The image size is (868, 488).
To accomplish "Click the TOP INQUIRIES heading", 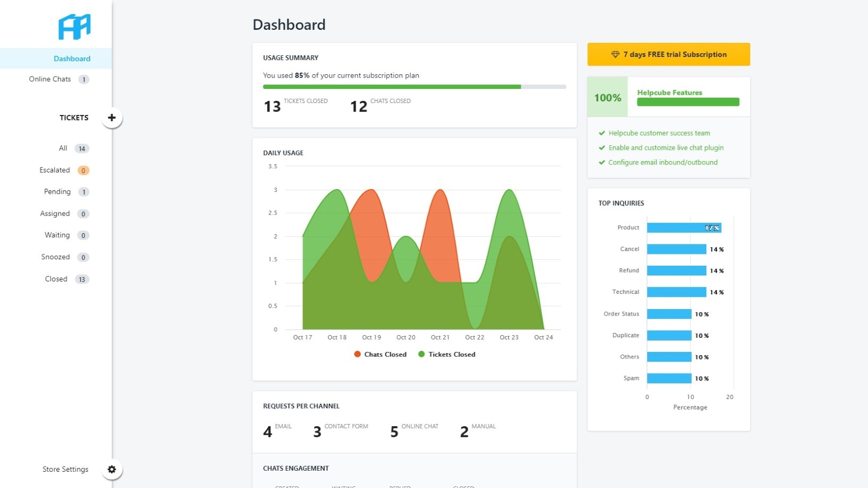I will point(621,203).
